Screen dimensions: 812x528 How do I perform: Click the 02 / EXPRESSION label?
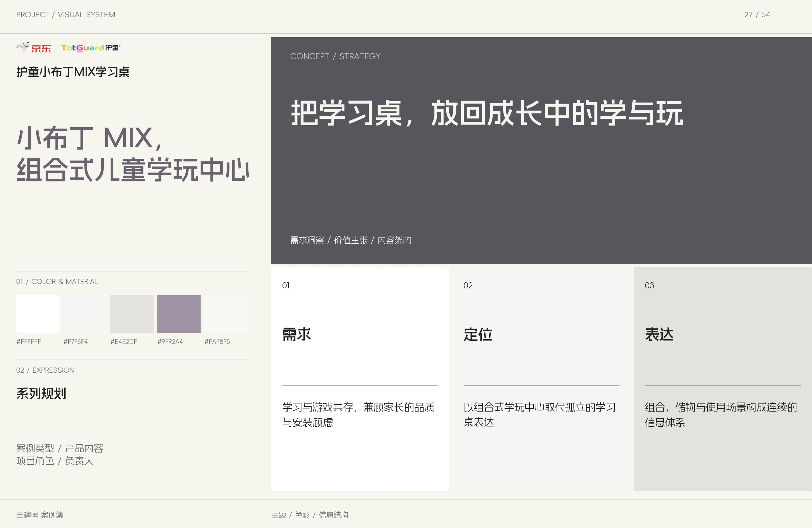coord(45,370)
